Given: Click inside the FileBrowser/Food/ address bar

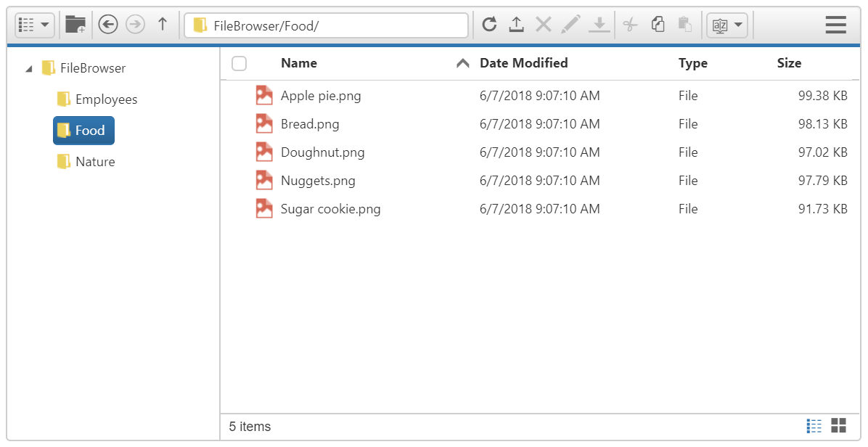Looking at the screenshot, I should click(327, 24).
